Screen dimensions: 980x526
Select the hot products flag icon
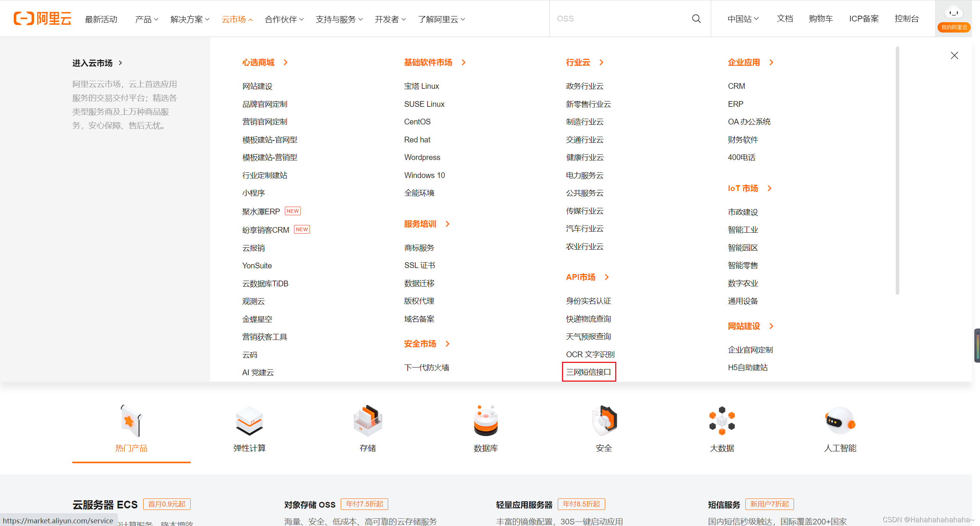click(x=131, y=421)
